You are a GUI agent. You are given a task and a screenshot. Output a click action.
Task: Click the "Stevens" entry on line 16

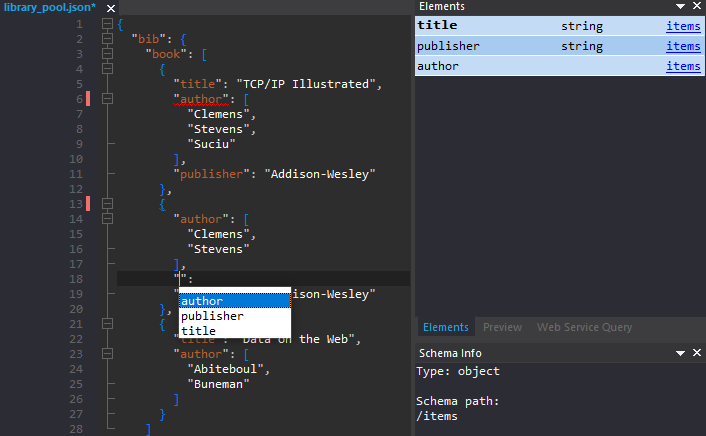click(218, 249)
